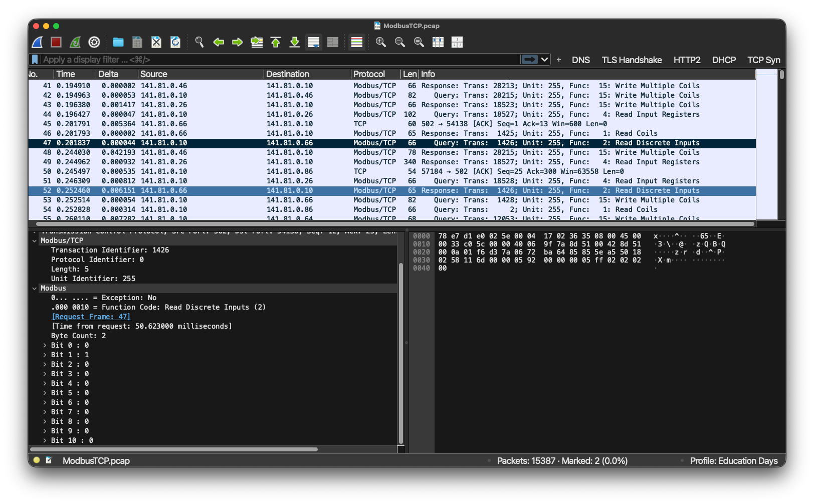This screenshot has width=814, height=504.
Task: Add a filter button with plus
Action: click(559, 60)
